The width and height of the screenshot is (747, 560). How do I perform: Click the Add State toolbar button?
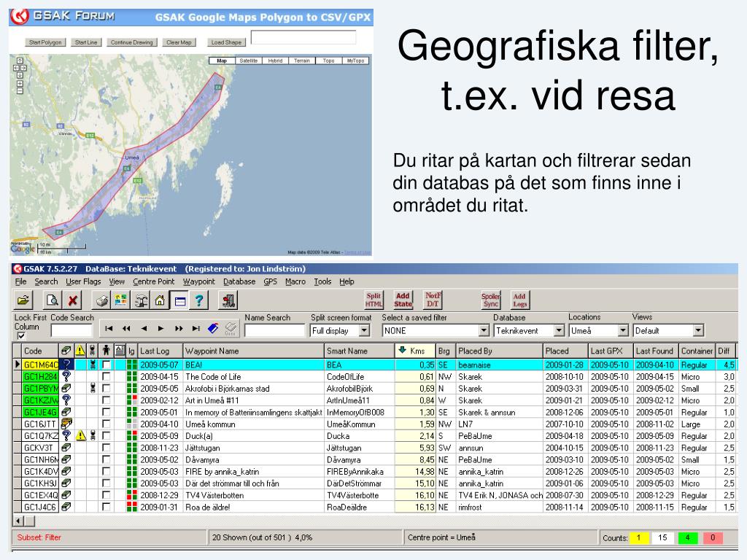coord(403,300)
